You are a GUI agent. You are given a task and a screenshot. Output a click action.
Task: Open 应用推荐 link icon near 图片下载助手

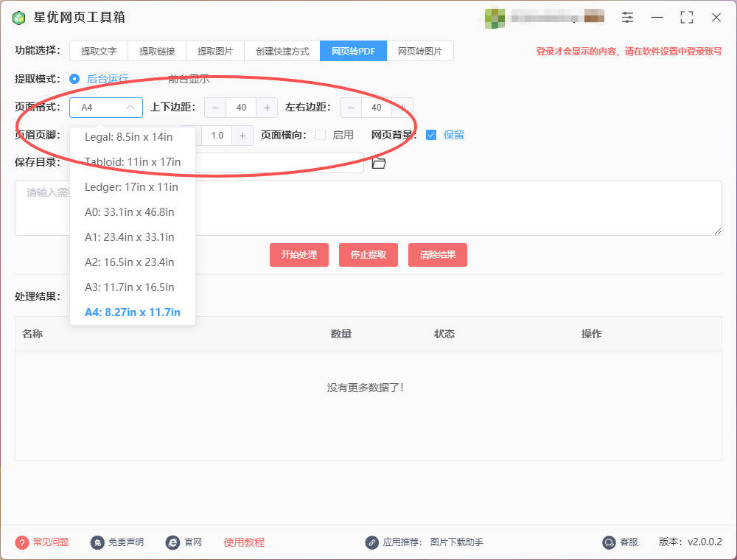click(x=372, y=542)
